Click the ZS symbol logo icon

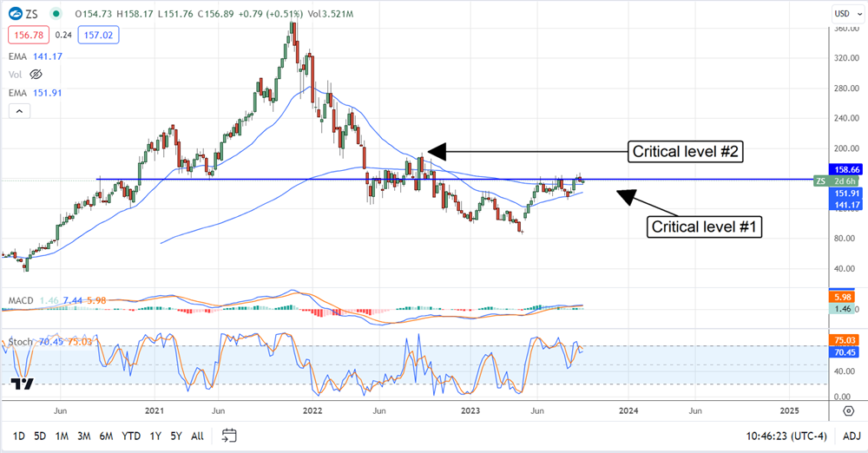coord(15,14)
